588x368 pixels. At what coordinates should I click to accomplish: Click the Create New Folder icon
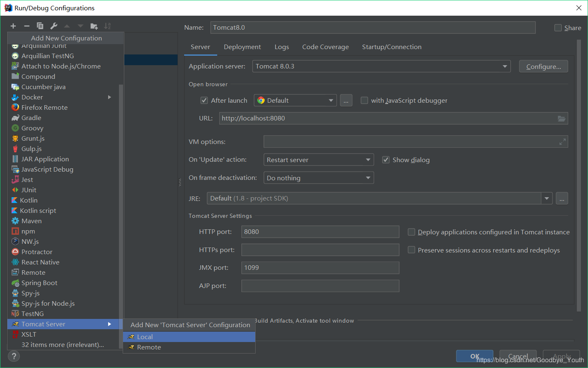click(94, 26)
